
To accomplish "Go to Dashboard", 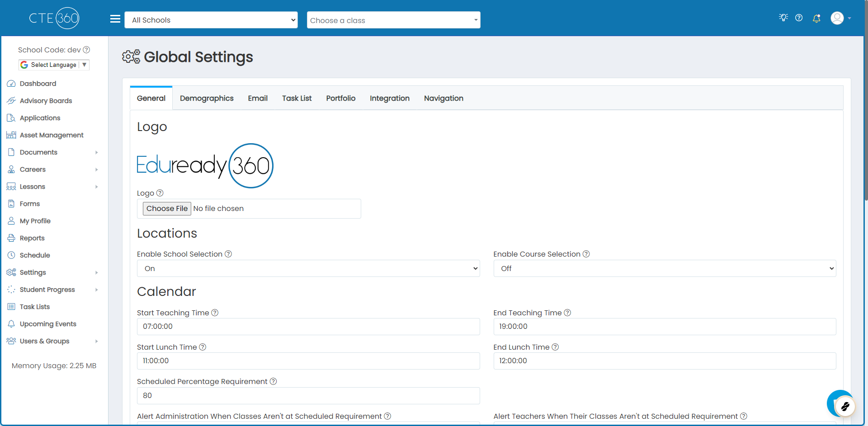I will [x=38, y=84].
